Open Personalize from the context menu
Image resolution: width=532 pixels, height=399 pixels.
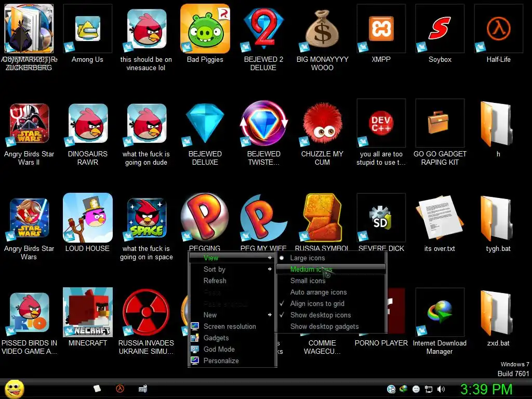tap(232, 361)
